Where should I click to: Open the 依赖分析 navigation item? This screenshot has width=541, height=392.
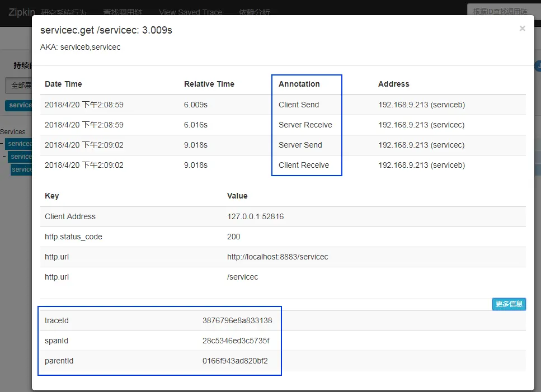[x=255, y=12]
